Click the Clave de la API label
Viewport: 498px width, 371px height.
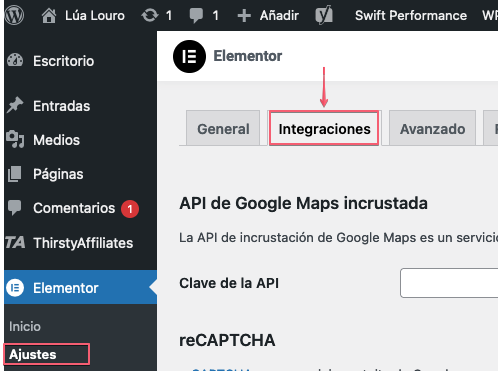(x=229, y=283)
